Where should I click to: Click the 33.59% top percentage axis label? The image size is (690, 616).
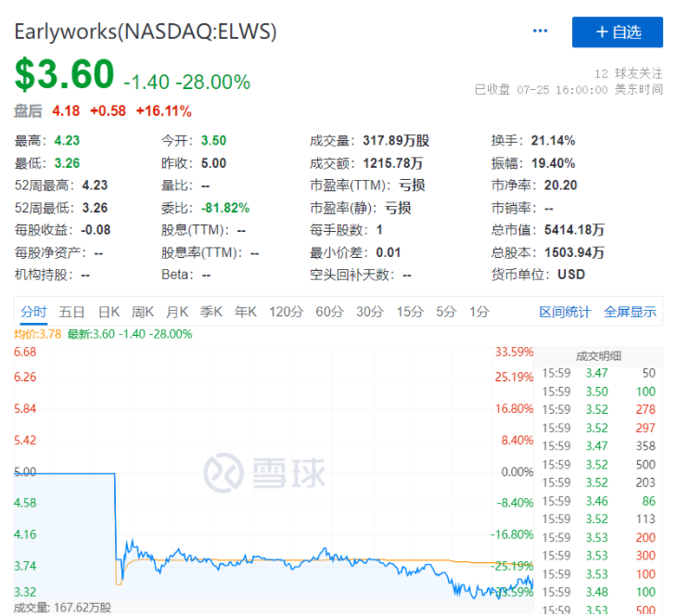(x=514, y=353)
